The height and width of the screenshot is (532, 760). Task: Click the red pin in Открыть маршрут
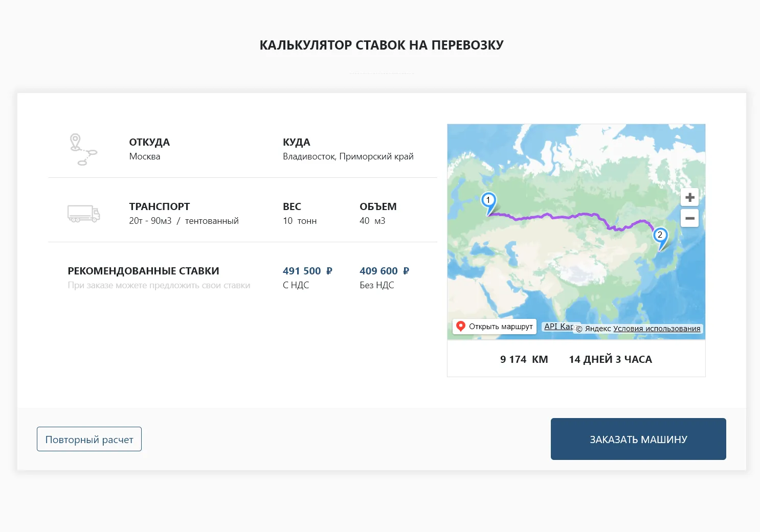(460, 326)
